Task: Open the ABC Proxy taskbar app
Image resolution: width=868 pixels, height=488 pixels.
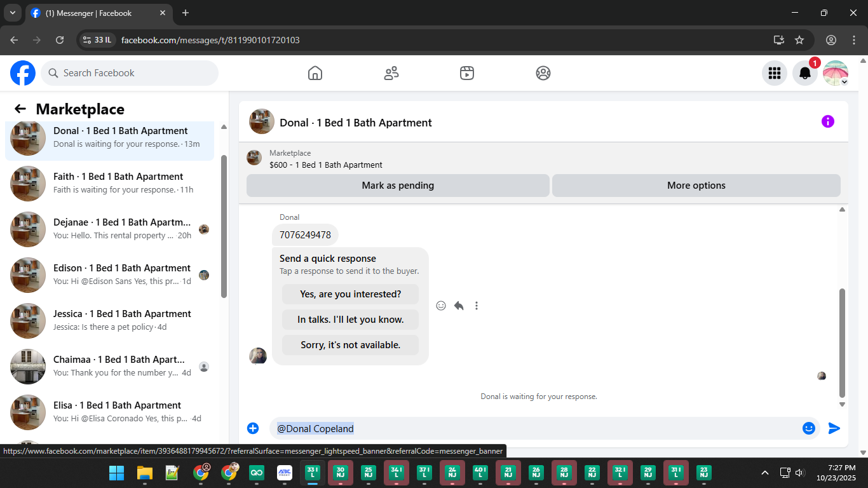Action: point(285,473)
